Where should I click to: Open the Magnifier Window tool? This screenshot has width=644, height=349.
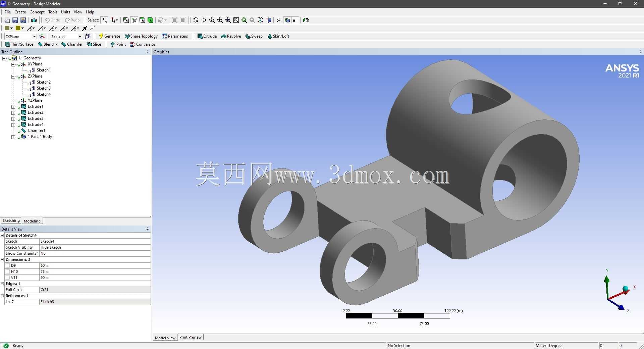tap(236, 20)
